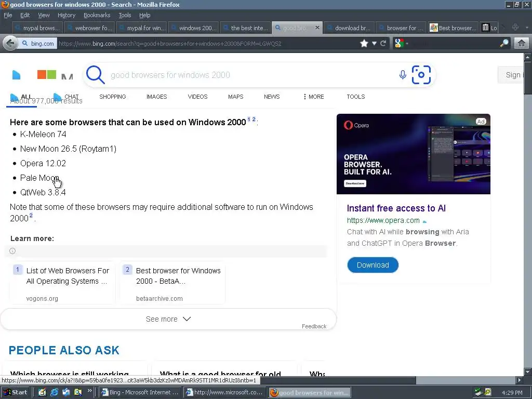Select the MAPS search filter

coord(235,97)
